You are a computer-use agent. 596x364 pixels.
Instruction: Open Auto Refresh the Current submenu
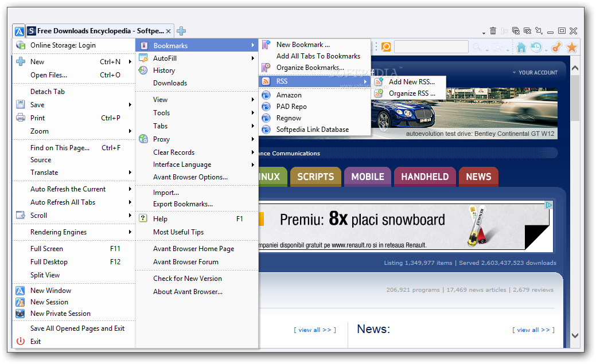coord(74,189)
